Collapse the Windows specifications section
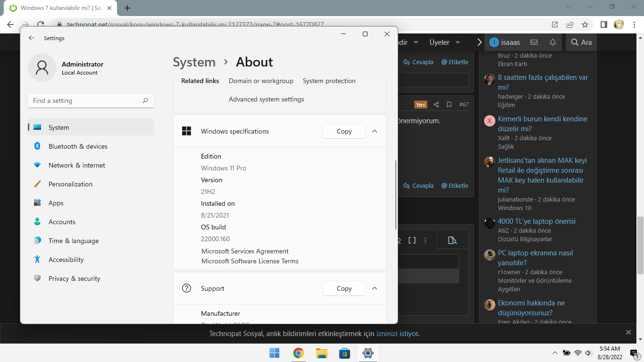This screenshot has width=644, height=362. click(375, 131)
